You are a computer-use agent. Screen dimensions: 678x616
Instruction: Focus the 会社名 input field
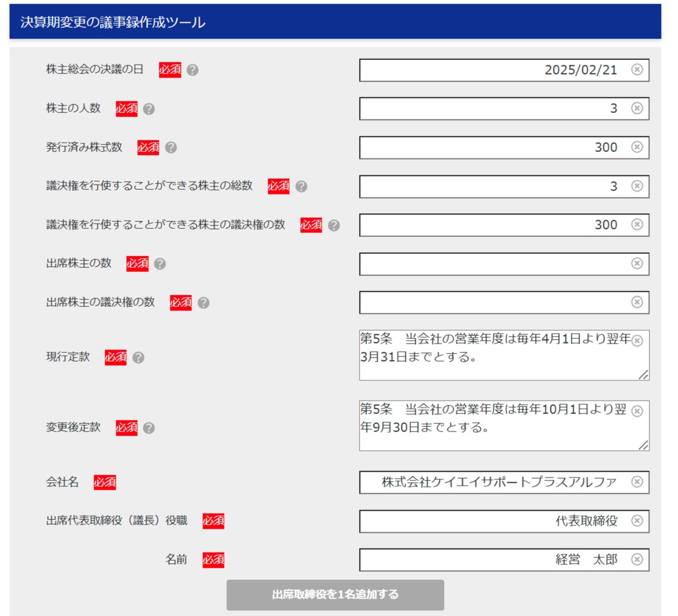point(504,482)
